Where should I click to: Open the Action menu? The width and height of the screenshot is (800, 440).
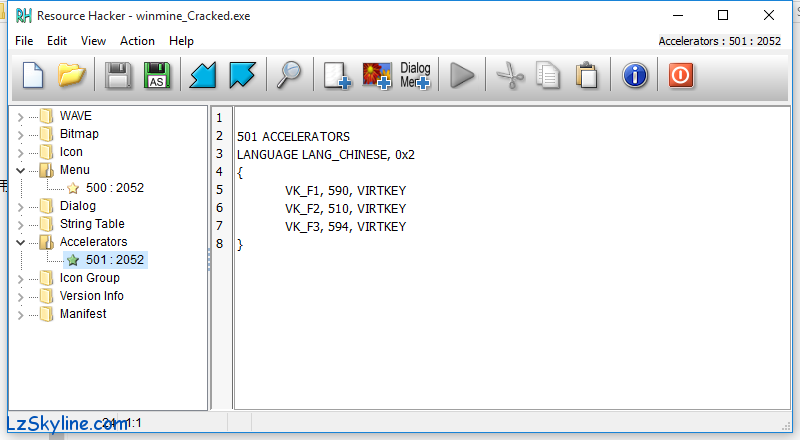pyautogui.click(x=137, y=41)
